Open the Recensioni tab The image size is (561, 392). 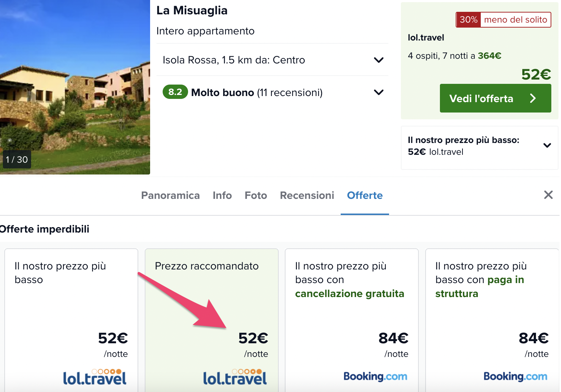pyautogui.click(x=307, y=195)
